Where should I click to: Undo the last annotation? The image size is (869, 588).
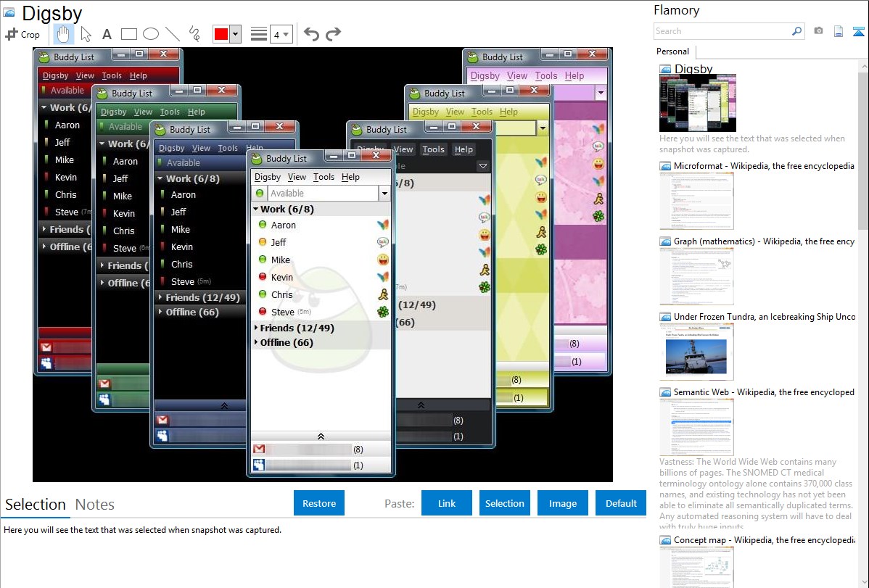point(311,34)
